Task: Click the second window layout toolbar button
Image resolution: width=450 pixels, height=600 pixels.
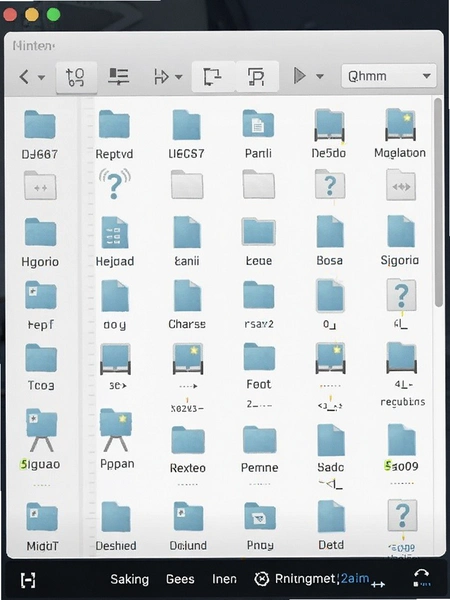Action: click(x=257, y=76)
